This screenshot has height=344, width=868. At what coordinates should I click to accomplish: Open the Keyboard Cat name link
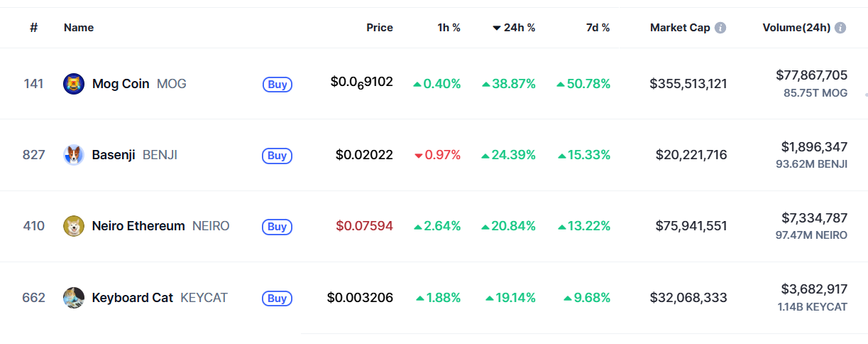133,298
